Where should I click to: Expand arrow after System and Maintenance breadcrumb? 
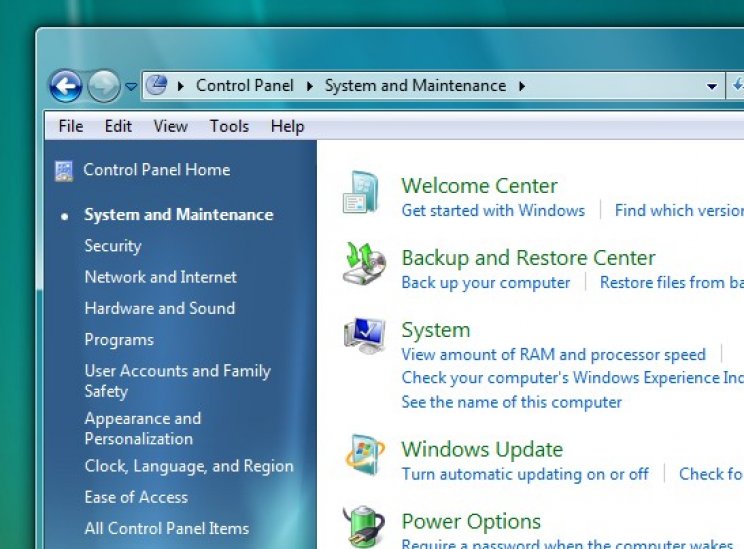point(522,86)
